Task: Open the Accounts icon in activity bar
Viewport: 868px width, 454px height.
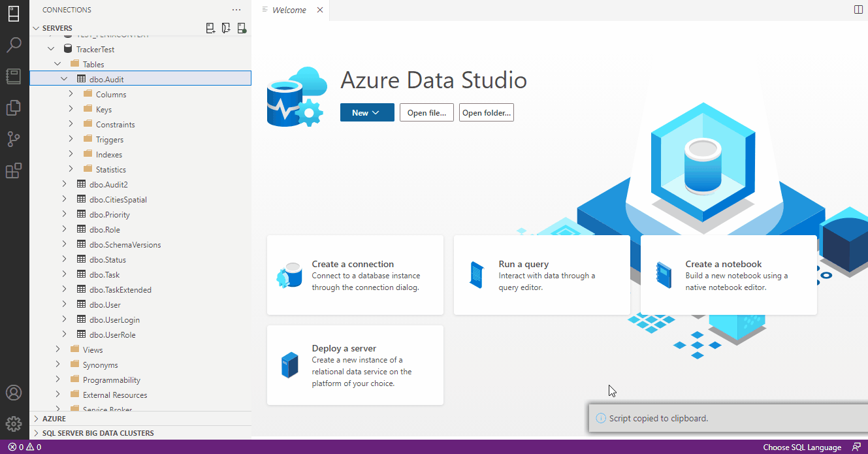Action: 14,393
